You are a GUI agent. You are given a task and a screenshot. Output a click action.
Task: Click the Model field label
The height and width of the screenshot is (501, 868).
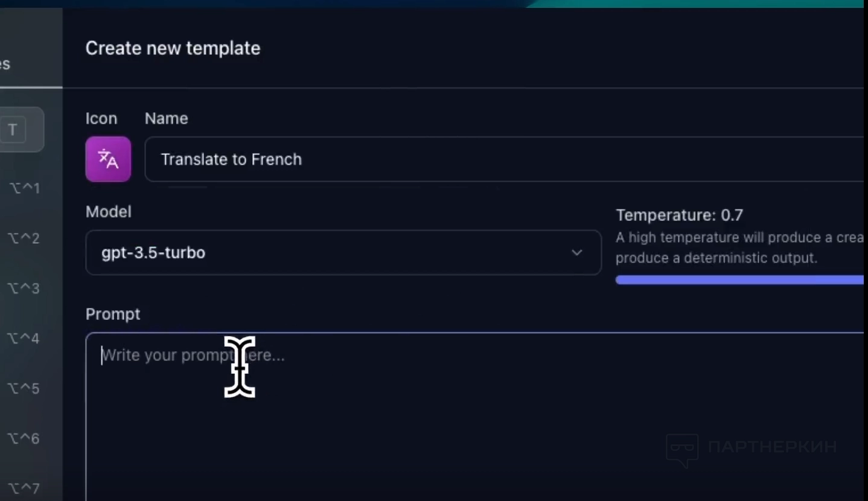(108, 212)
